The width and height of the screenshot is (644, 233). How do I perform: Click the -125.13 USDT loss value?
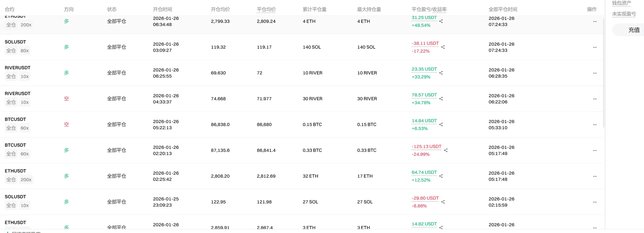(x=426, y=146)
